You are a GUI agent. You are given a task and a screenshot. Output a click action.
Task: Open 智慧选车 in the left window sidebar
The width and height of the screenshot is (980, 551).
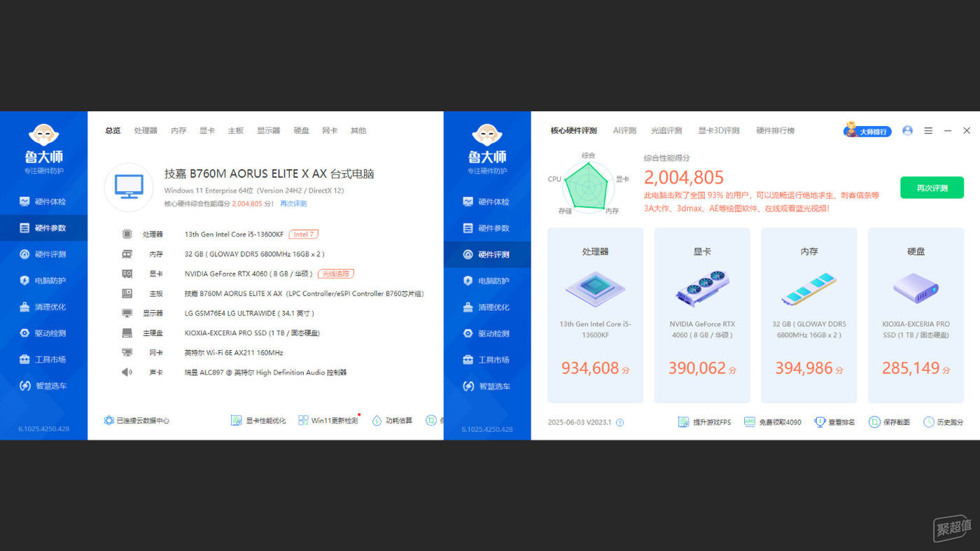43,385
